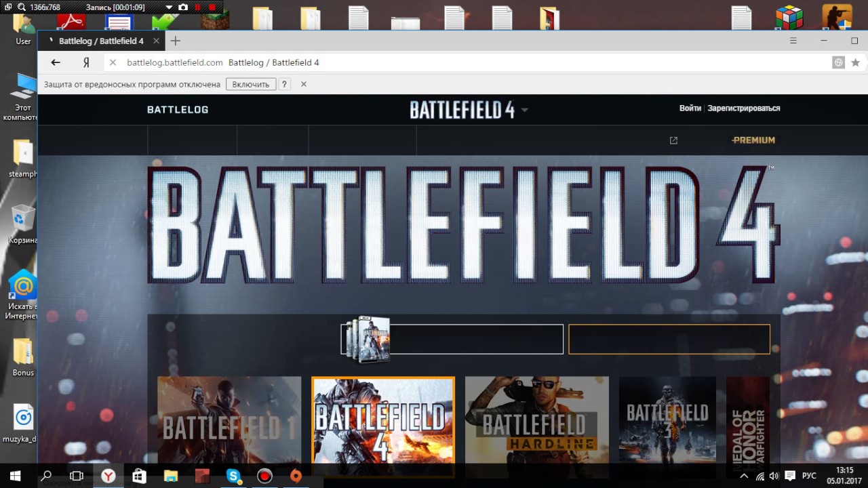Image resolution: width=868 pixels, height=488 pixels.
Task: Close the Battlelog / Battlefield 4 tab
Action: pos(156,41)
